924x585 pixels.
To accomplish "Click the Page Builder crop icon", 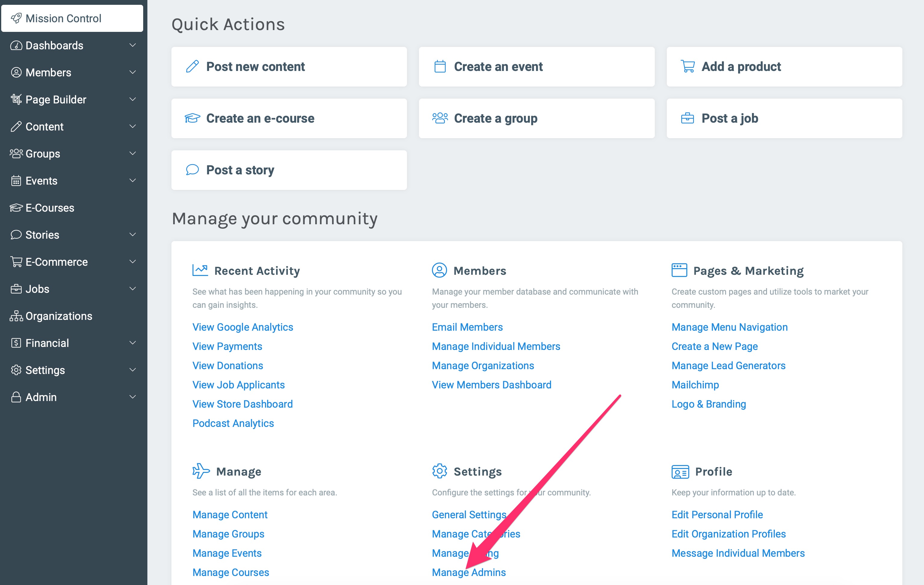I will point(16,100).
